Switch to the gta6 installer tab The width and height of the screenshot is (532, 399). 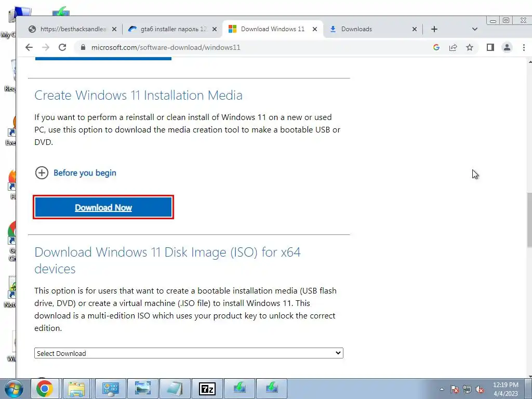coord(172,29)
